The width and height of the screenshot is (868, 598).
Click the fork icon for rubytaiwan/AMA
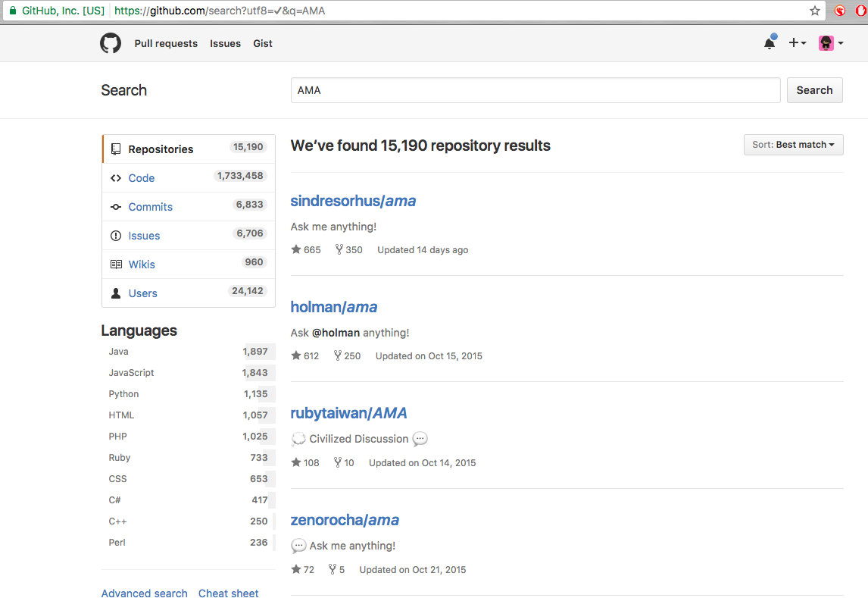click(337, 462)
